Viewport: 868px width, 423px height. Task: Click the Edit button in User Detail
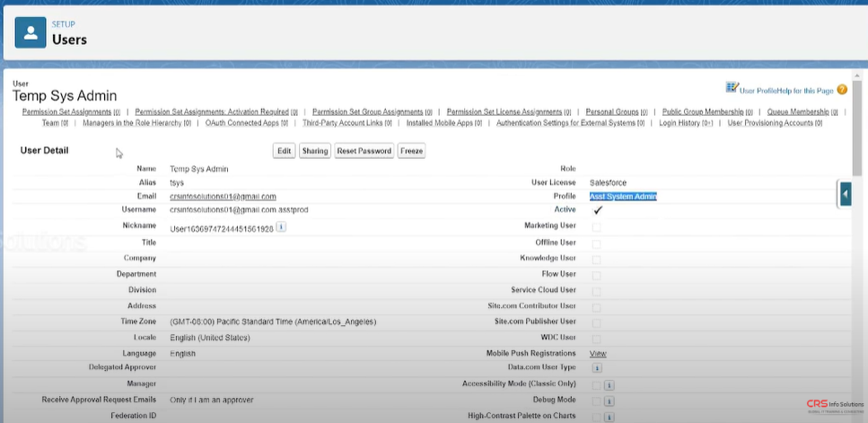click(284, 151)
